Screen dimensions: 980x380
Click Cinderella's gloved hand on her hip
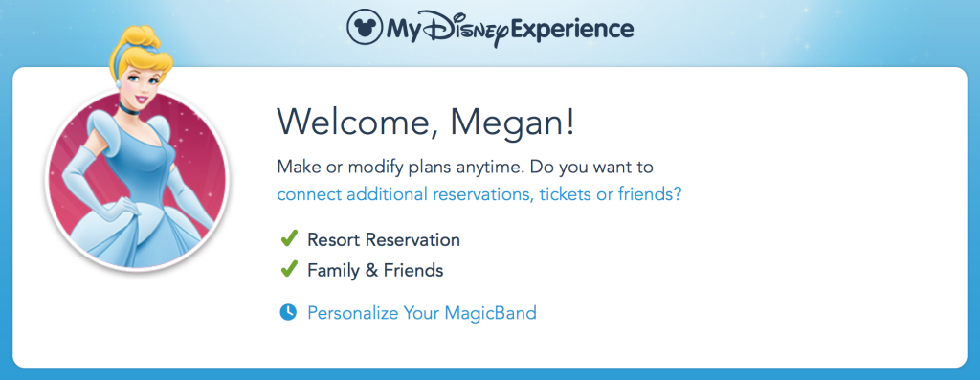[127, 206]
